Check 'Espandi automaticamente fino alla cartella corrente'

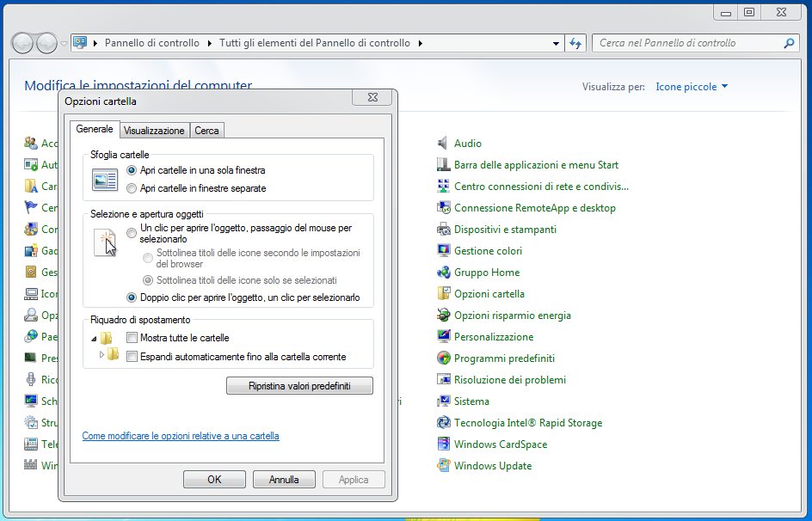132,357
